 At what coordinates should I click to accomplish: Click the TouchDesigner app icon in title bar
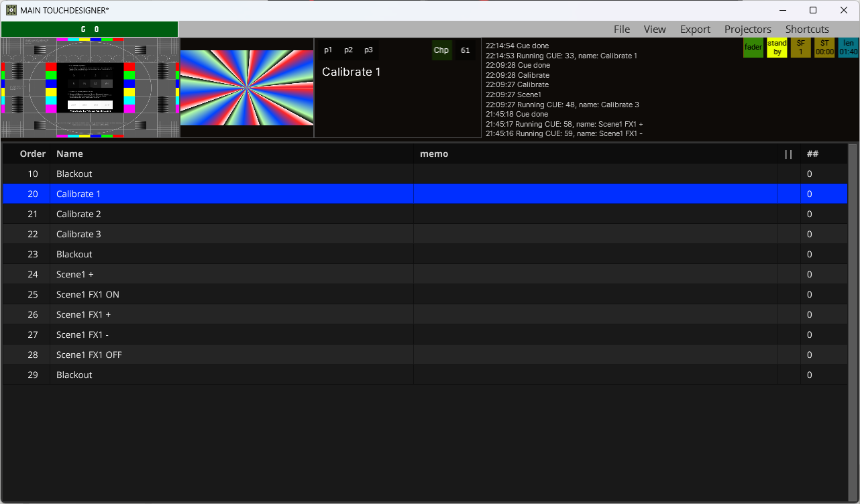pyautogui.click(x=11, y=10)
